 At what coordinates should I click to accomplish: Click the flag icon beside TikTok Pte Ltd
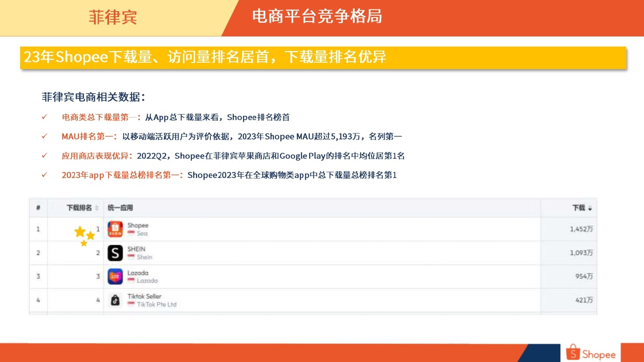click(x=131, y=304)
